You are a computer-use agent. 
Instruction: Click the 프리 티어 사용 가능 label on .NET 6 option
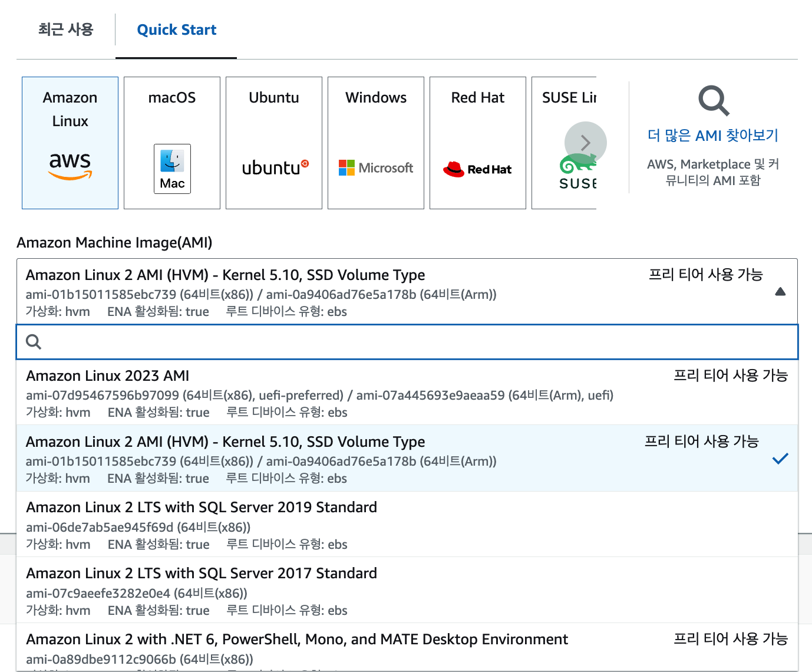click(731, 639)
